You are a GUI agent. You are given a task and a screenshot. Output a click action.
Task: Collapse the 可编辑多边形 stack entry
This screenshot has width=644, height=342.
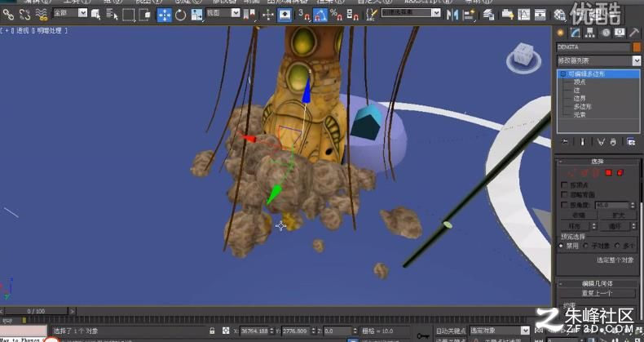coord(562,74)
